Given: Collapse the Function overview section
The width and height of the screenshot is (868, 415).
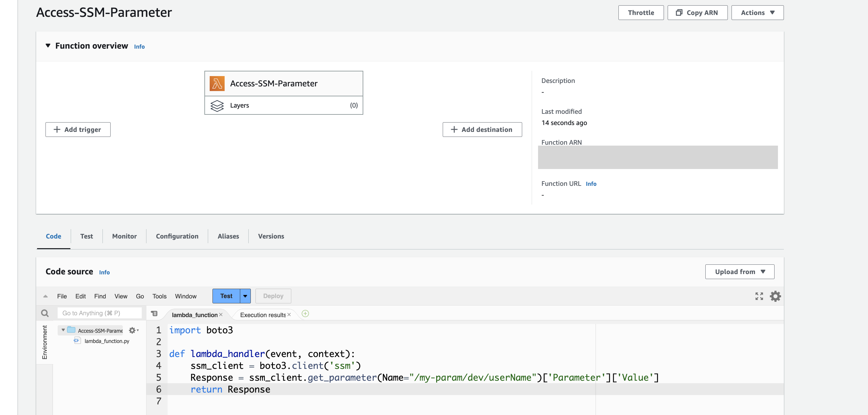Looking at the screenshot, I should tap(48, 46).
